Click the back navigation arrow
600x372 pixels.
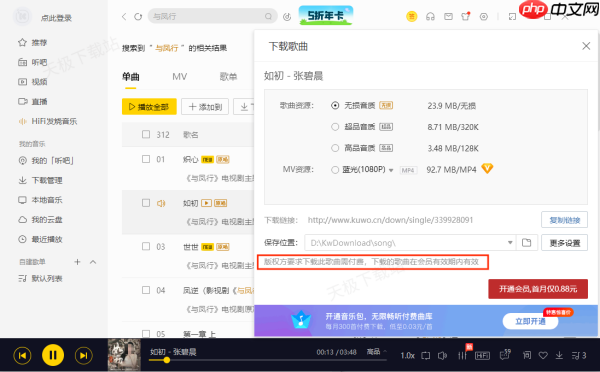[x=124, y=16]
